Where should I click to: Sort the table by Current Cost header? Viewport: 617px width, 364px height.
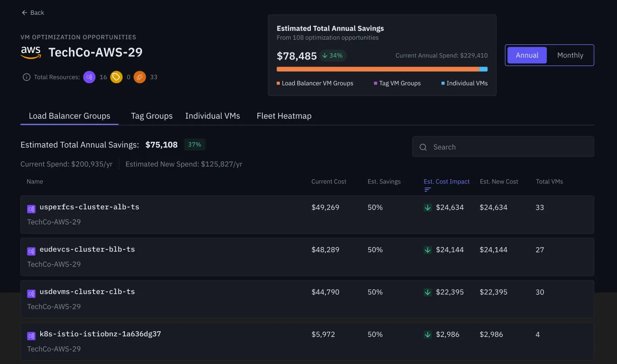pos(328,182)
